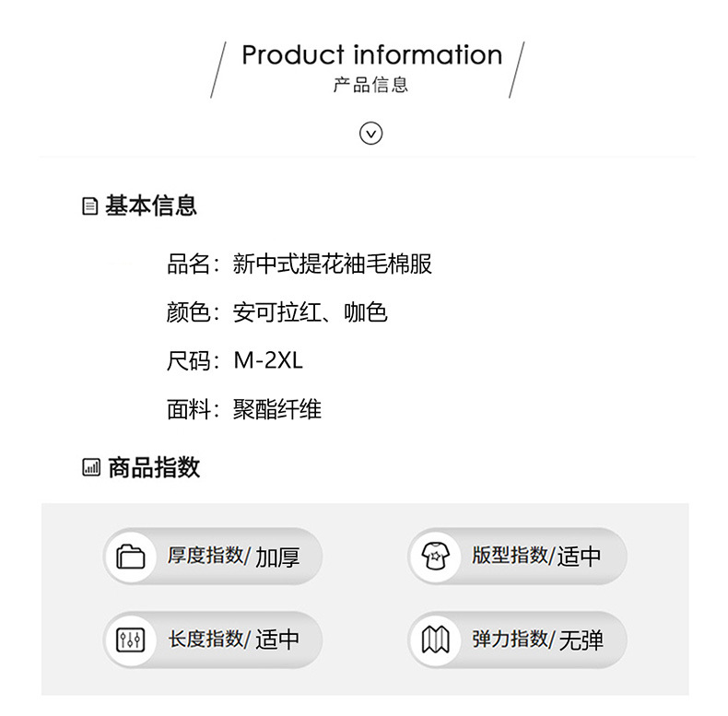This screenshot has width=728, height=716.
Task: Select the 弹力指数/无弹 pill label
Action: pyautogui.click(x=537, y=640)
